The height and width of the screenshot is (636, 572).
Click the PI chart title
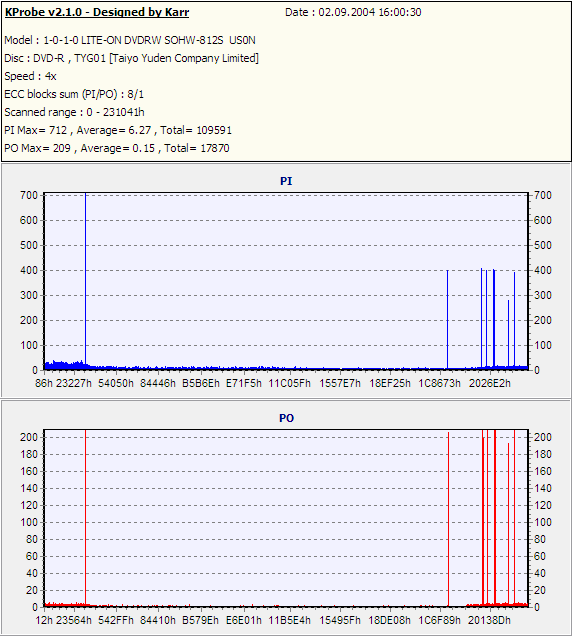pyautogui.click(x=286, y=181)
